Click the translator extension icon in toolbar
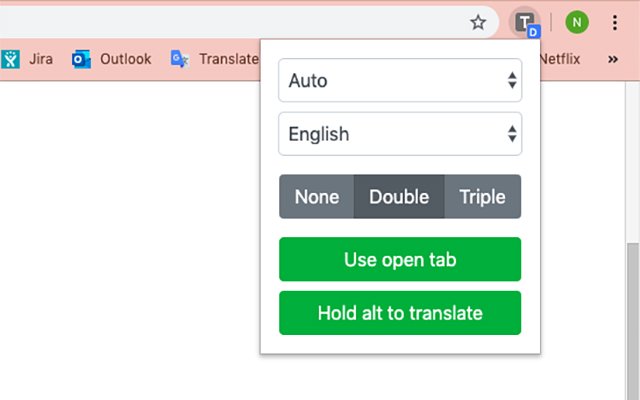Image resolution: width=640 pixels, height=400 pixels. tap(525, 22)
